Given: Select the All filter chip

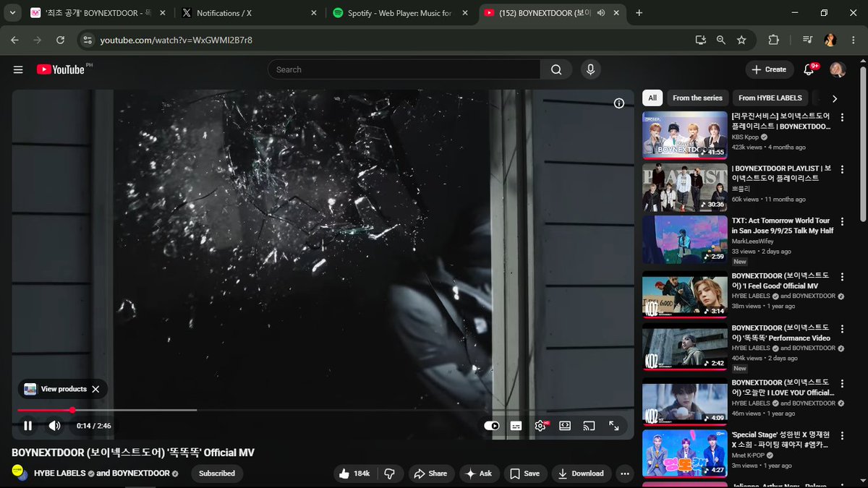Looking at the screenshot, I should [652, 98].
